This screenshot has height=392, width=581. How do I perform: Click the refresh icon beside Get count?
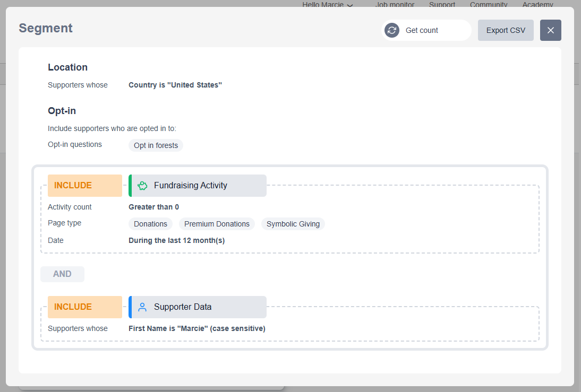pos(392,30)
